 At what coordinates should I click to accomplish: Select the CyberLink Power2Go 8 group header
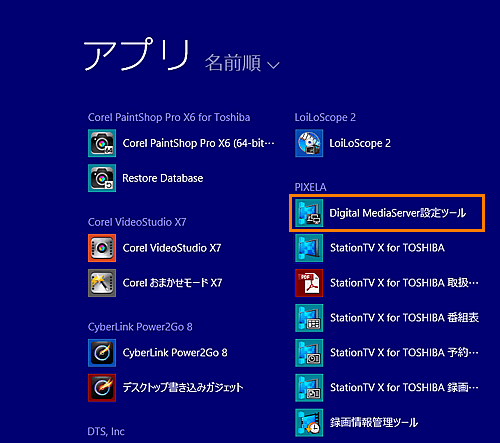click(140, 327)
